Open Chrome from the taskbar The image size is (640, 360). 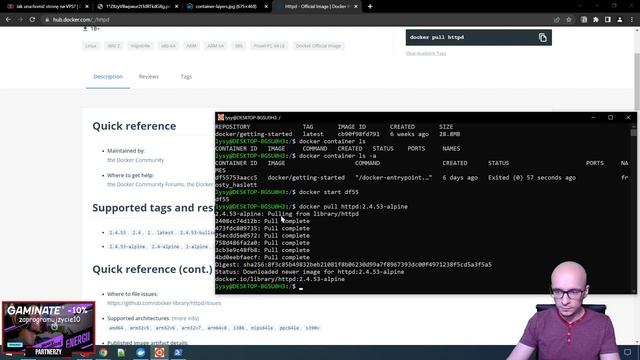click(103, 353)
